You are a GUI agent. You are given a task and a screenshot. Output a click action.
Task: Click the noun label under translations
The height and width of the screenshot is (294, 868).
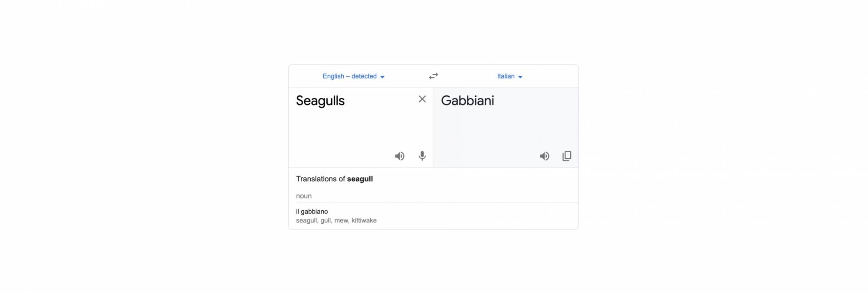[x=304, y=196]
